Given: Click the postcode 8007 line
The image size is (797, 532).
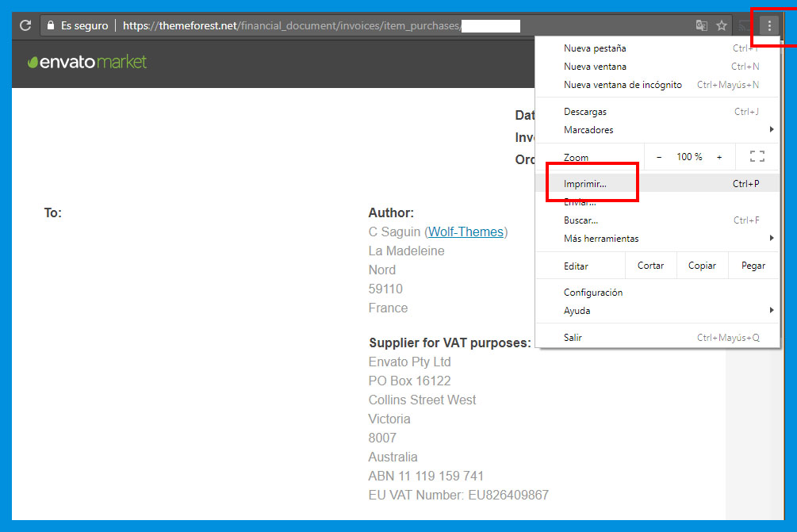Looking at the screenshot, I should (x=382, y=438).
